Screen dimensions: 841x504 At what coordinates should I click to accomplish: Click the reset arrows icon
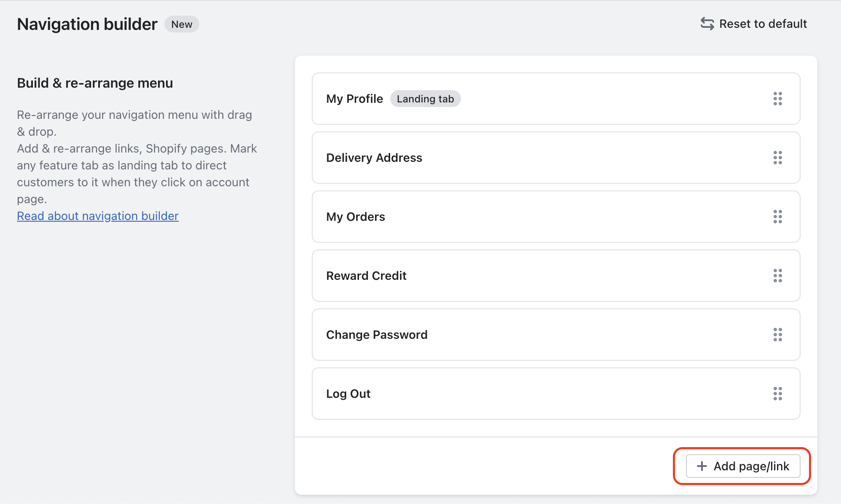coord(707,24)
